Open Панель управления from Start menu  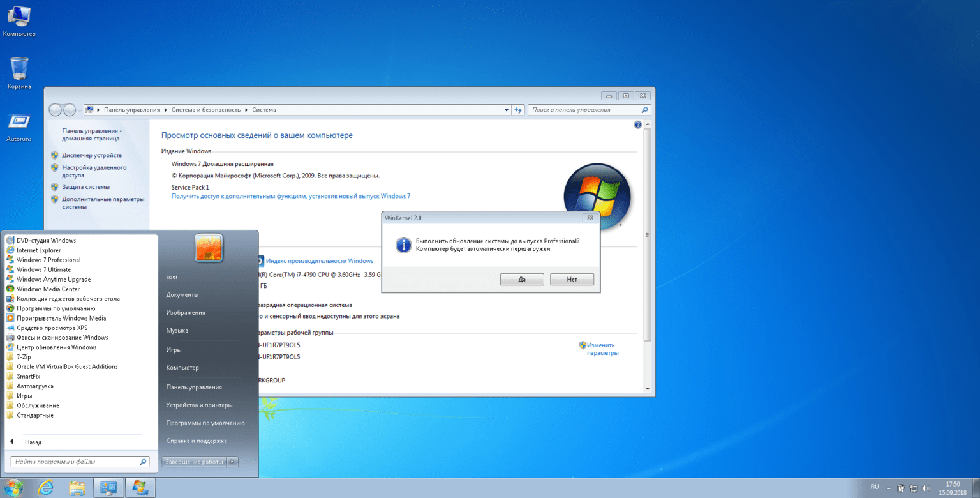tap(194, 387)
